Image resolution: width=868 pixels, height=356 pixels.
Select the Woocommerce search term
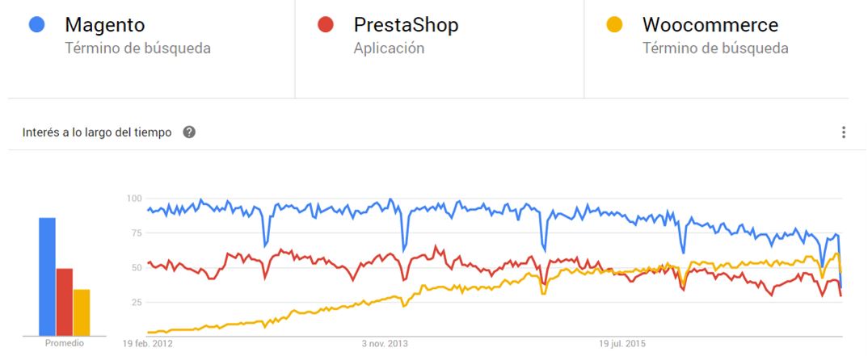coord(710,25)
